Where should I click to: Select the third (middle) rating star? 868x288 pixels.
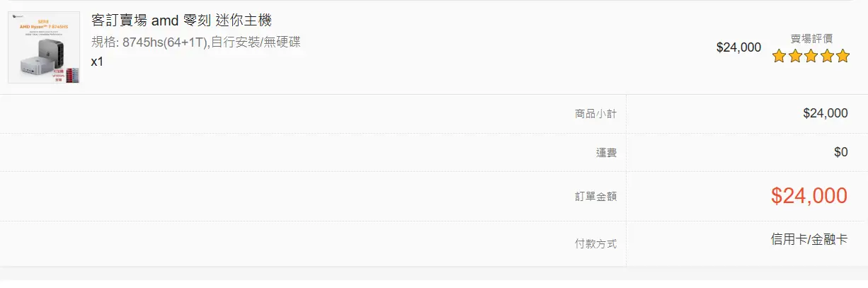(x=811, y=56)
